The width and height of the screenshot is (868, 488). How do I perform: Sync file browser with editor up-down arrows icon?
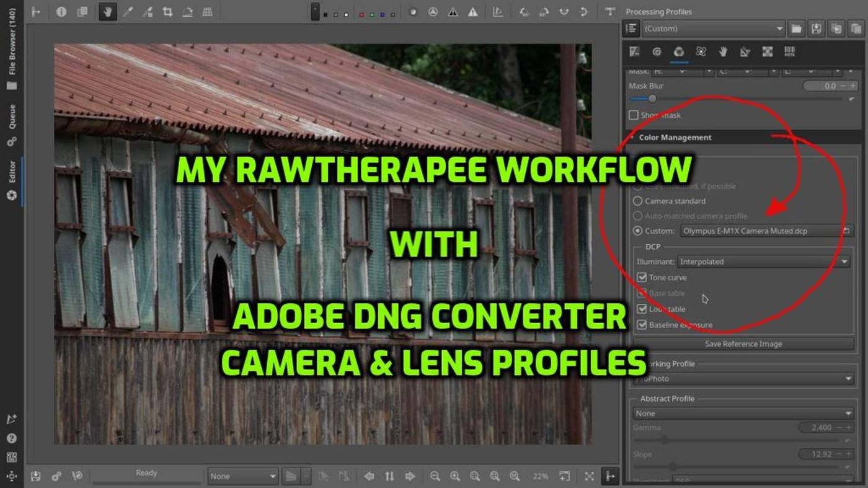click(389, 476)
